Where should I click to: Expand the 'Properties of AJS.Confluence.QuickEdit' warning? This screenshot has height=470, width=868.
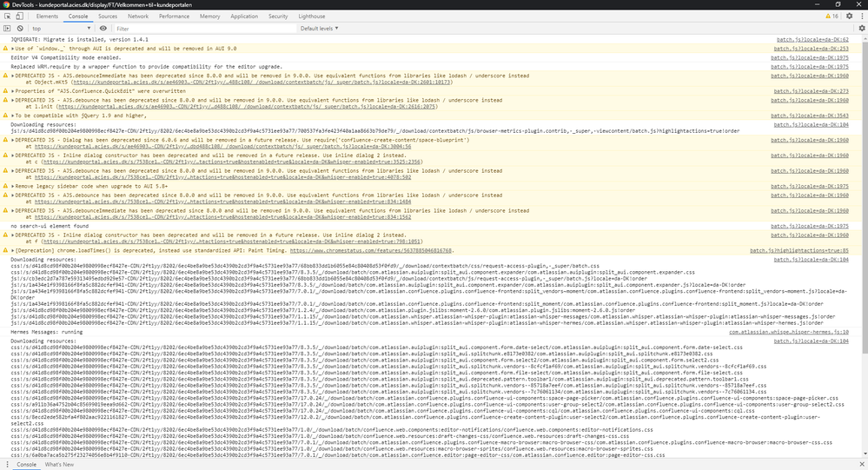(x=13, y=91)
